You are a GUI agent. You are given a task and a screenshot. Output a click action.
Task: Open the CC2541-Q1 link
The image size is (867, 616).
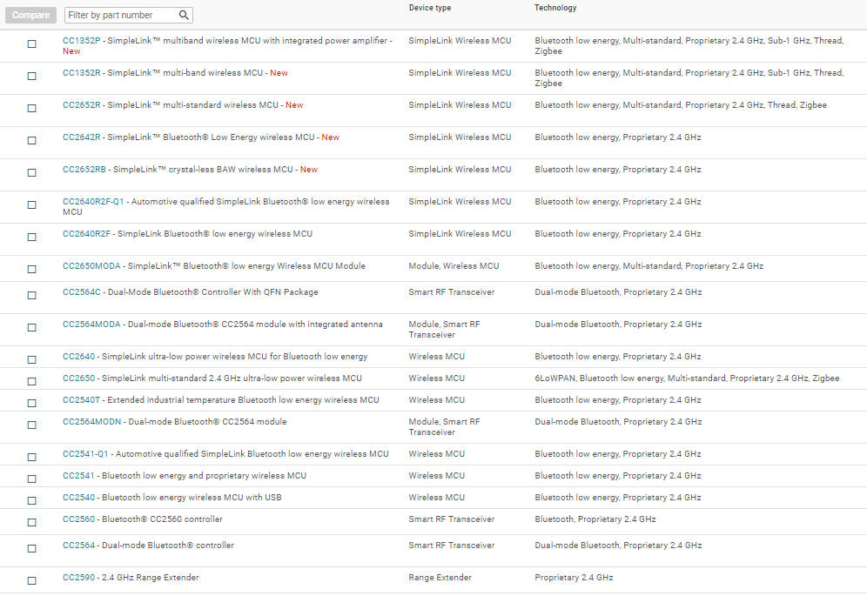(x=85, y=453)
